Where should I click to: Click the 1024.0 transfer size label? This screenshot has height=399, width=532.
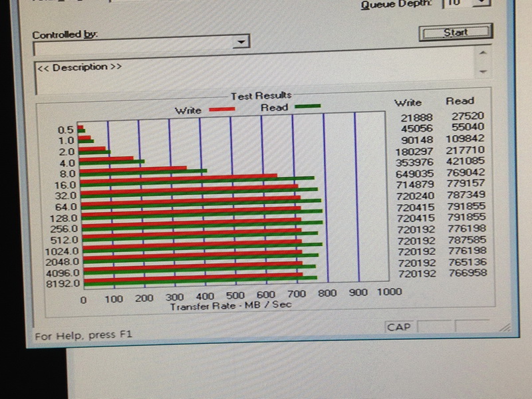point(62,252)
